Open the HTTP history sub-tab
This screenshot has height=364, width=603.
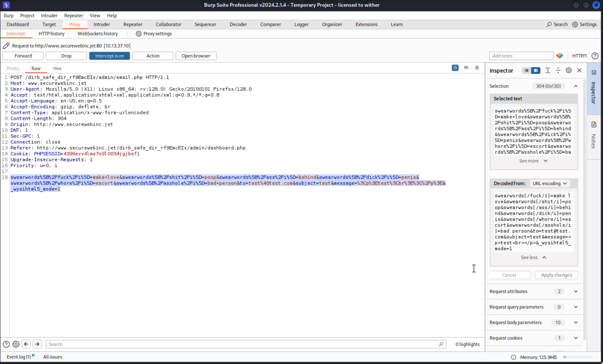point(51,34)
